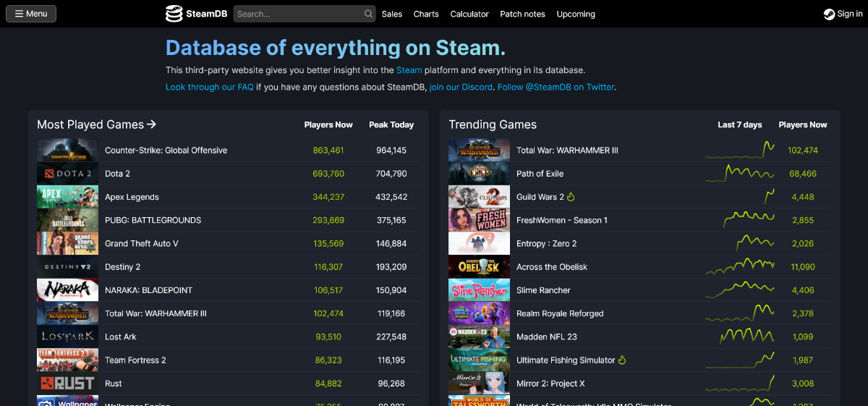The height and width of the screenshot is (406, 868).
Task: Click the PUBG: BATTLEGROUNDS thumbnail
Action: 67,220
